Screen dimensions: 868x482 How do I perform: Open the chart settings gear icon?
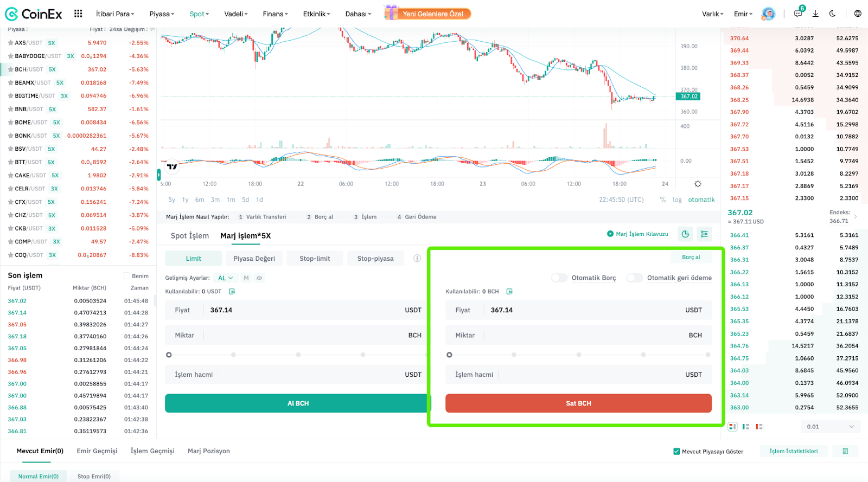698,184
